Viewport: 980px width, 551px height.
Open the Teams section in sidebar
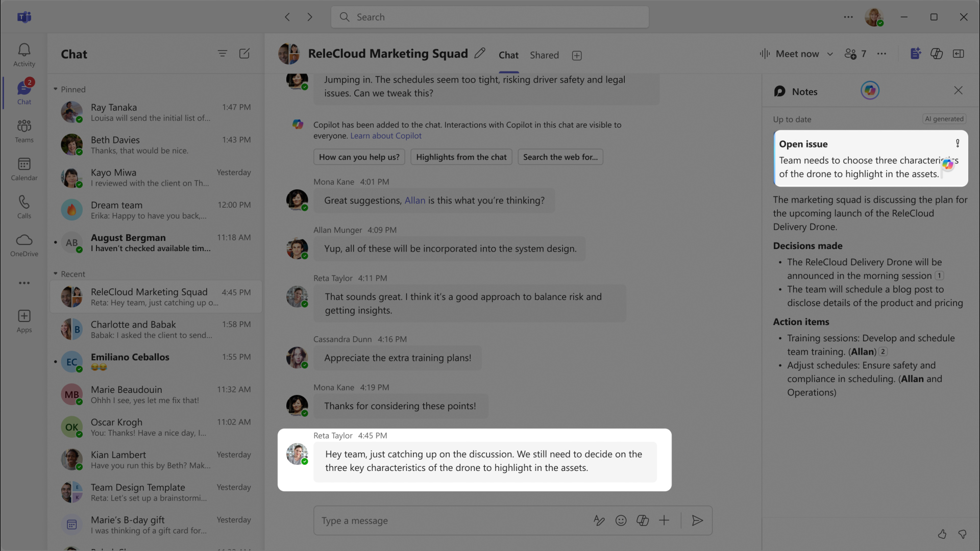(24, 131)
